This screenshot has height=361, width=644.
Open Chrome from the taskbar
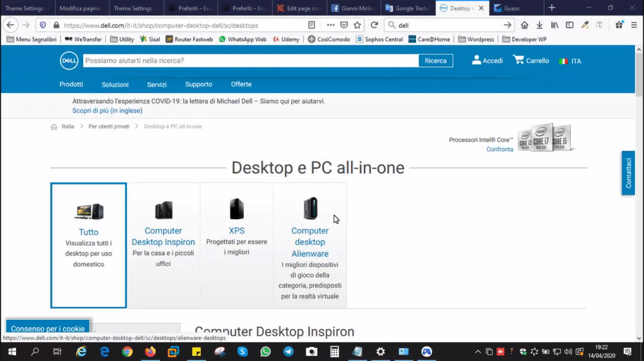[x=128, y=351]
